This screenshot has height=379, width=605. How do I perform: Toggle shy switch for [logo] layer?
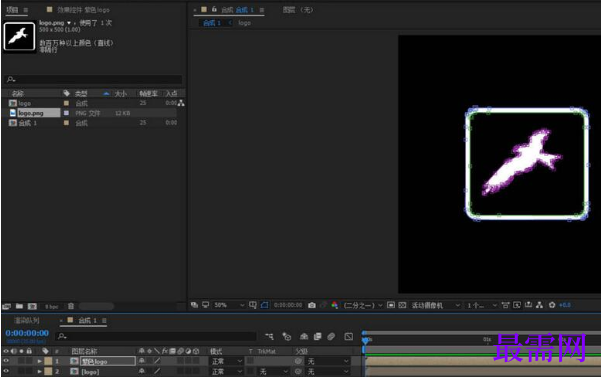[142, 371]
